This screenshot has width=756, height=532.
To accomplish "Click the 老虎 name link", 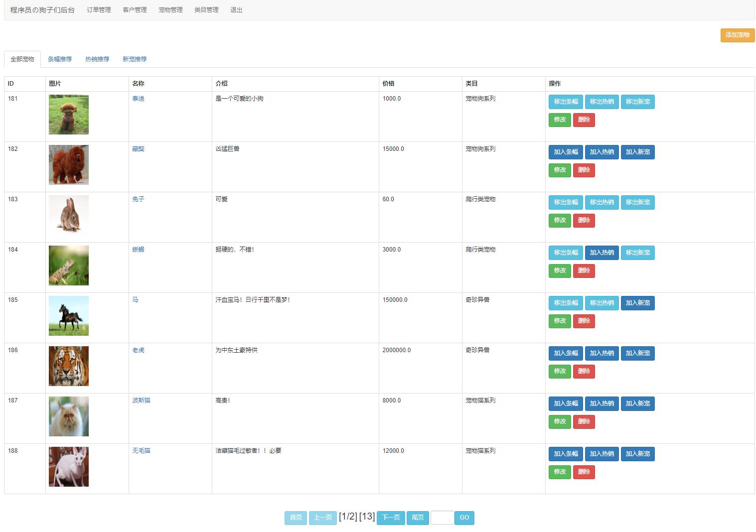I will coord(138,350).
